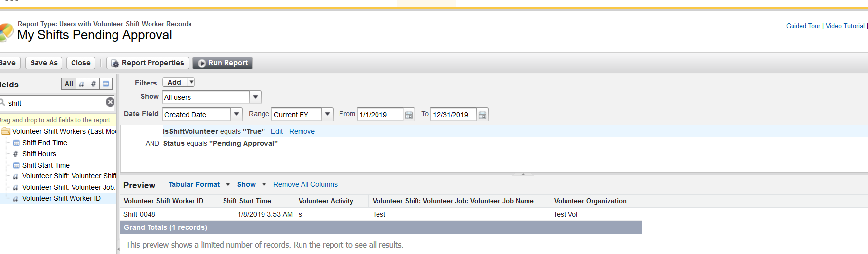Select Volunteer Shift Workers folder

click(x=63, y=131)
